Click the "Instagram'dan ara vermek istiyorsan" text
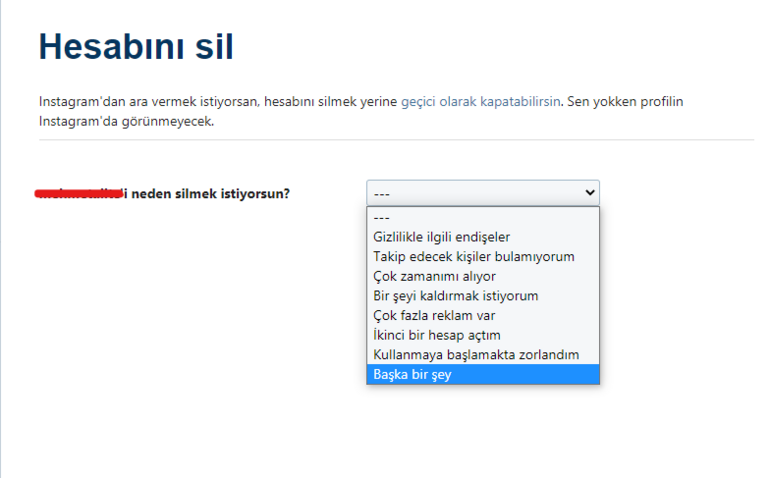 [x=148, y=102]
